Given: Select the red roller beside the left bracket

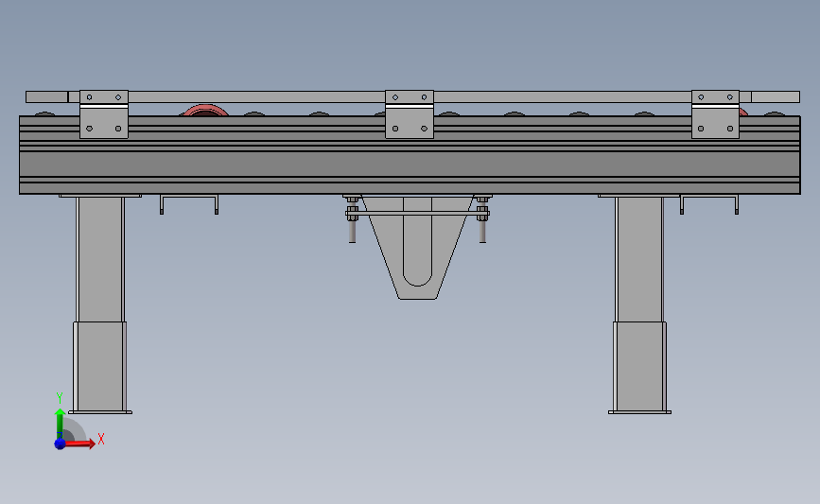Looking at the screenshot, I should 206,111.
